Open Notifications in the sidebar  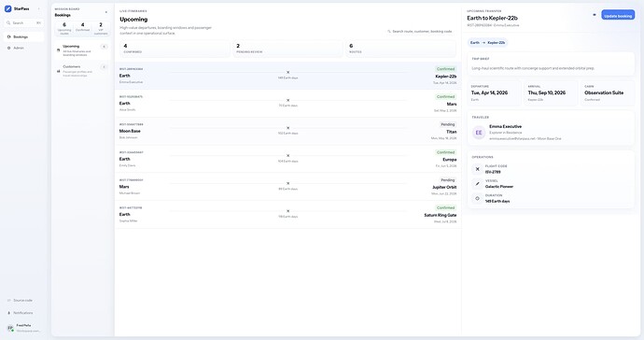24,313
